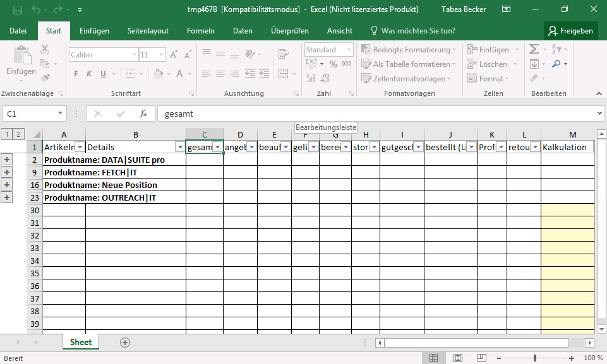Click the Sort and Filter icon
The height and width of the screenshot is (364, 607).
click(x=556, y=49)
